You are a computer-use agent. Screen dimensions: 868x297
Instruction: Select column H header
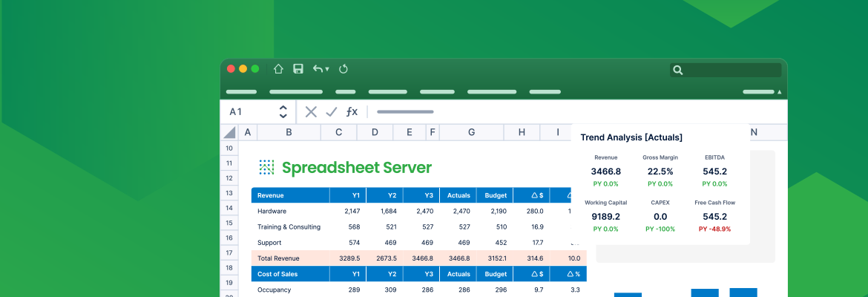[522, 132]
